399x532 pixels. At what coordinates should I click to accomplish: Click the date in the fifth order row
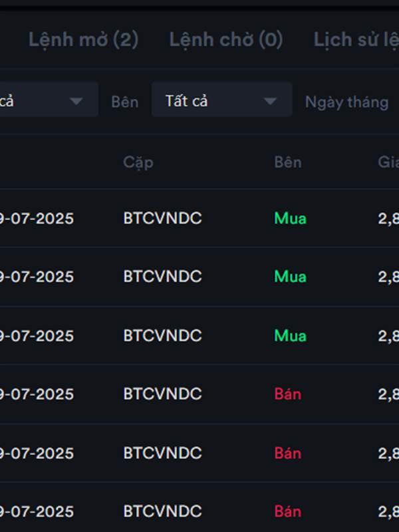[x=37, y=453]
